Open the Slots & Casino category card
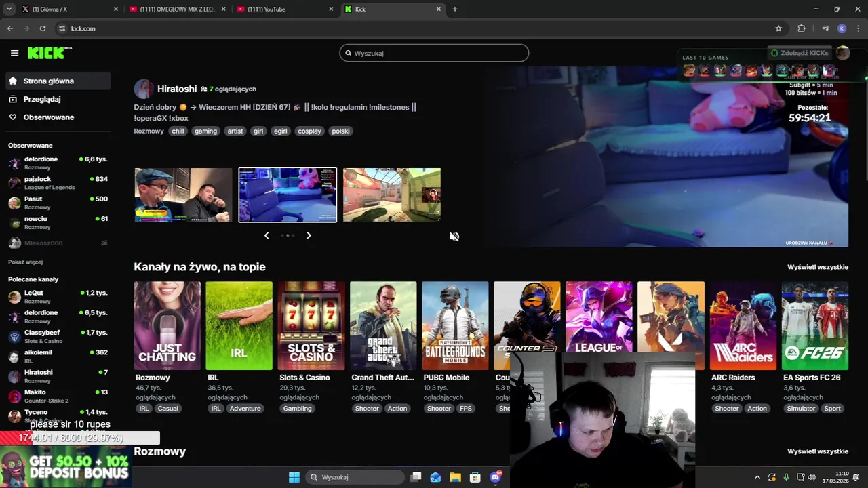This screenshot has width=868, height=488. pos(311,326)
